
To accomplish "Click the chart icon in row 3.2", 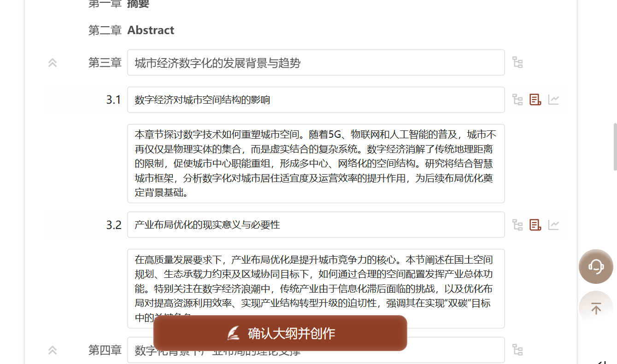I will [x=553, y=225].
